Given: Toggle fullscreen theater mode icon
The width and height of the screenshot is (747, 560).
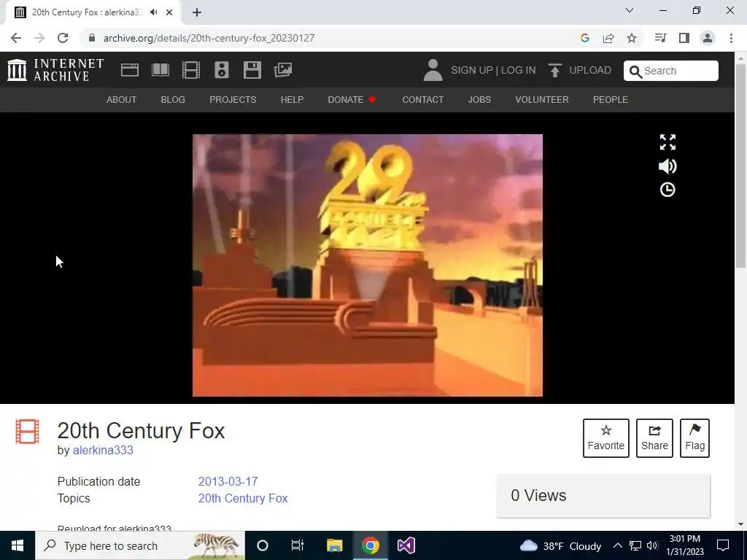Looking at the screenshot, I should click(667, 142).
